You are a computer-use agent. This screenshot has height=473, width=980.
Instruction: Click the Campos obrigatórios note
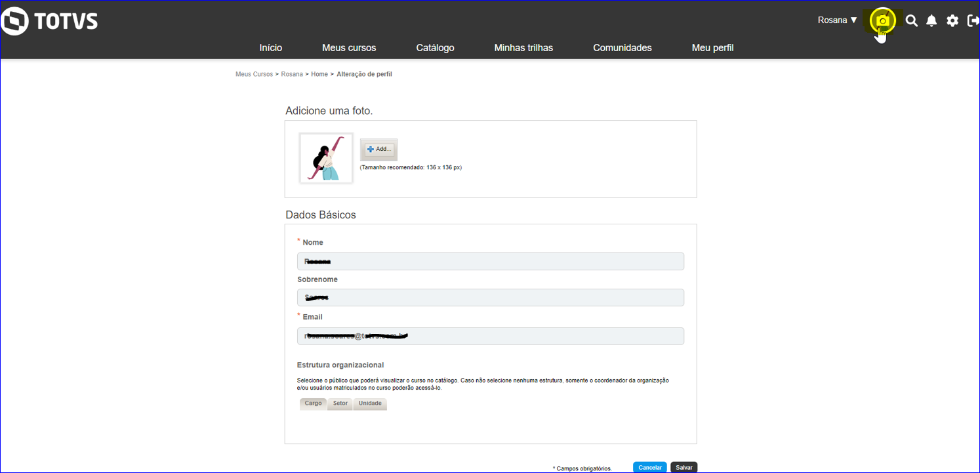point(582,468)
